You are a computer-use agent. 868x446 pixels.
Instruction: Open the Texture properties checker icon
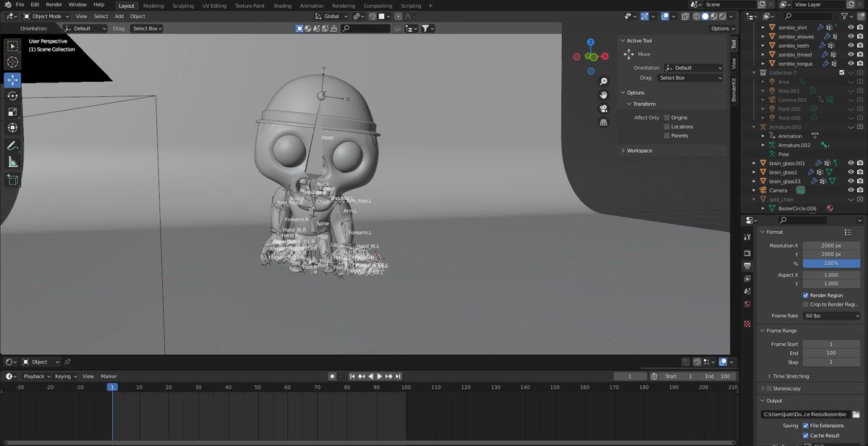tap(747, 324)
